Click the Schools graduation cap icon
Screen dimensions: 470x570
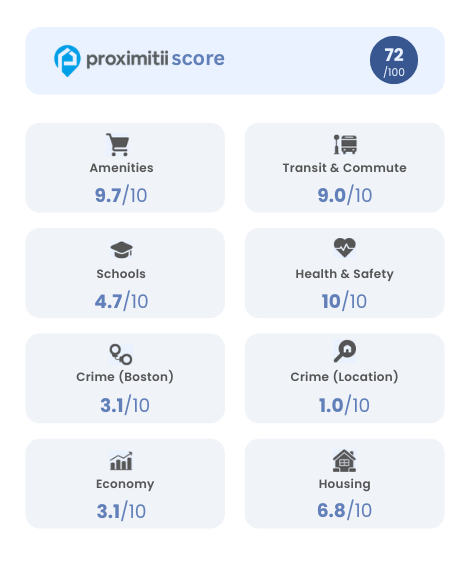[121, 250]
